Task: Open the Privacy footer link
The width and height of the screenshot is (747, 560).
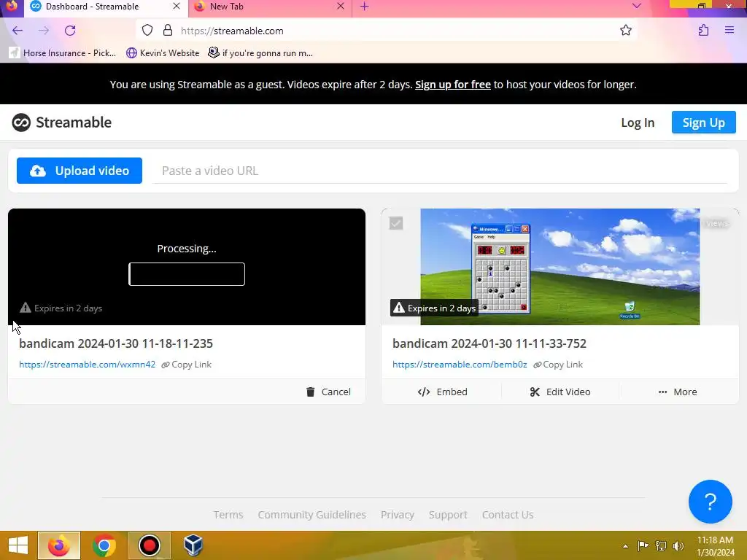Action: 398,515
